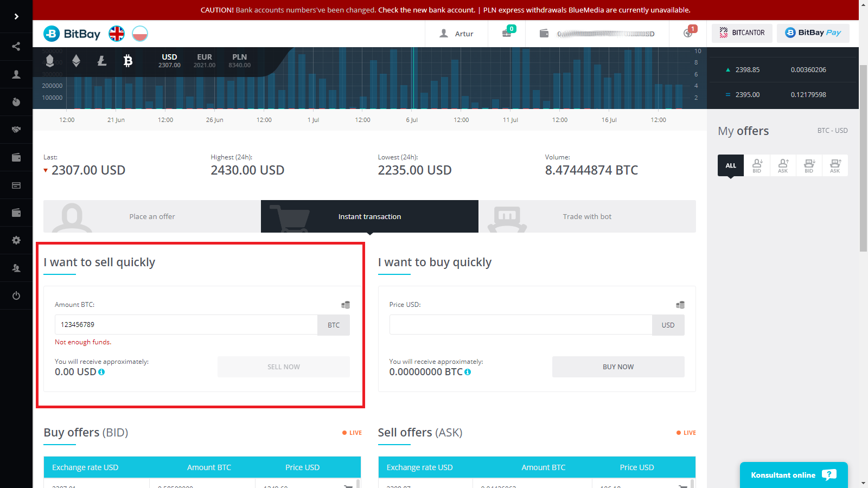868x488 pixels.
Task: Click the coins icon above Amount BTC
Action: [x=346, y=305]
